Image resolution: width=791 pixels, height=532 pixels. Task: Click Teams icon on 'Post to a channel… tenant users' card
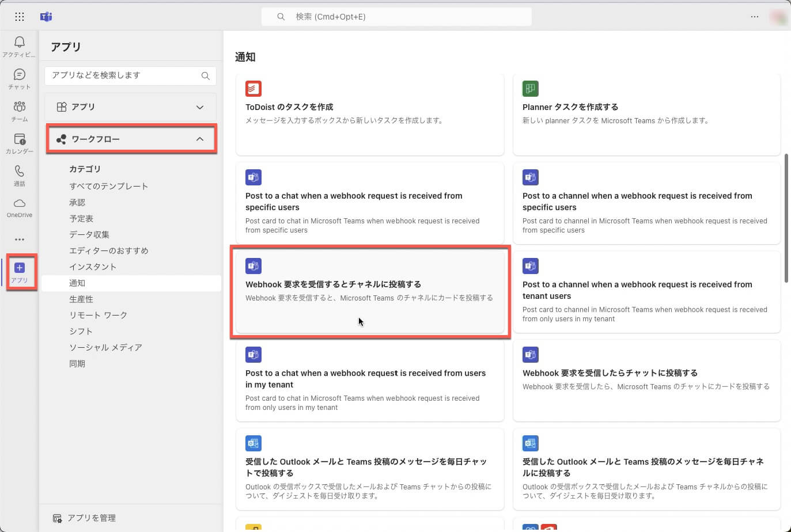pyautogui.click(x=531, y=266)
